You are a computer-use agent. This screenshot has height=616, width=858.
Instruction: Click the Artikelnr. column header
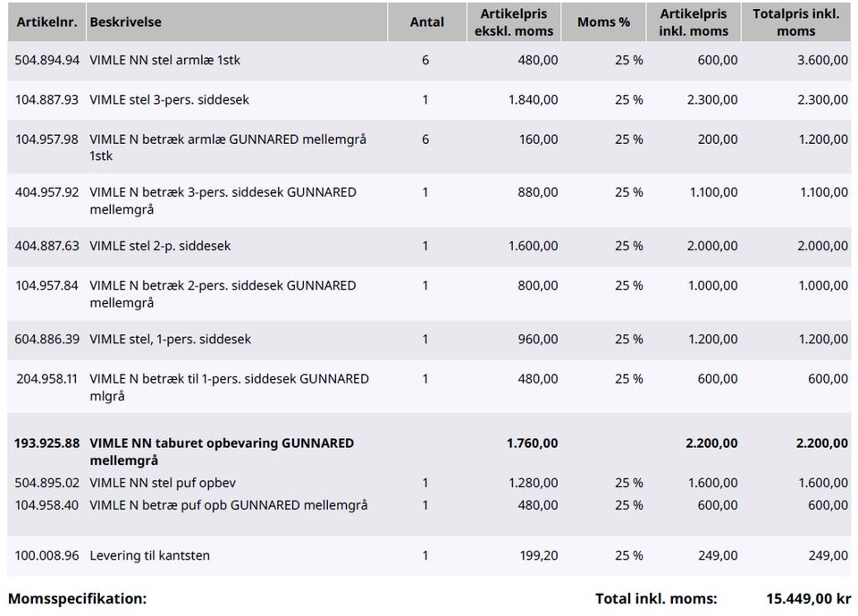[47, 21]
